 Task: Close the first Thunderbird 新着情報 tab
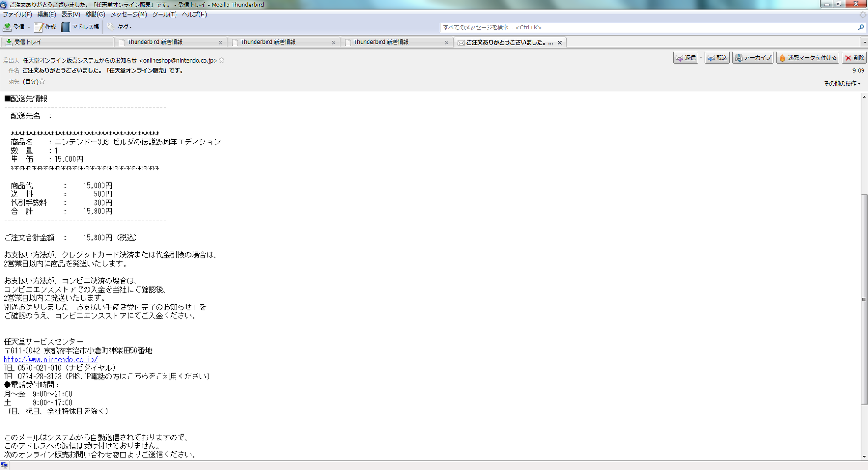pyautogui.click(x=221, y=42)
